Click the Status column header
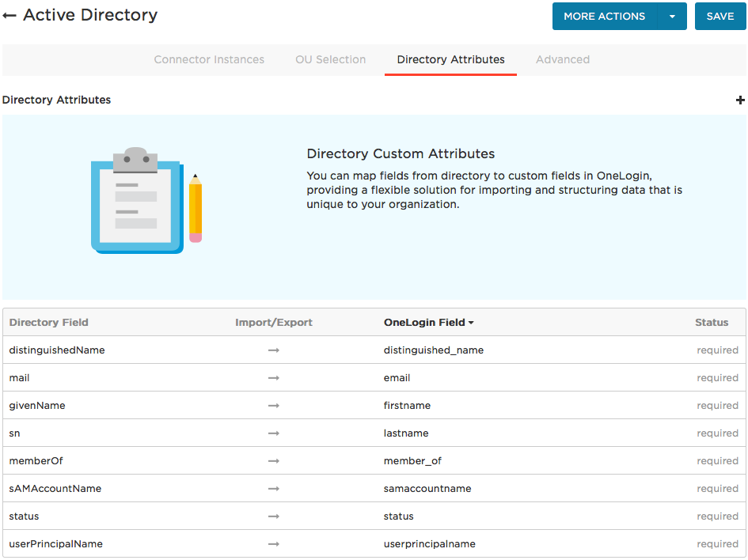Screen dimensions: 748x560 click(x=712, y=322)
